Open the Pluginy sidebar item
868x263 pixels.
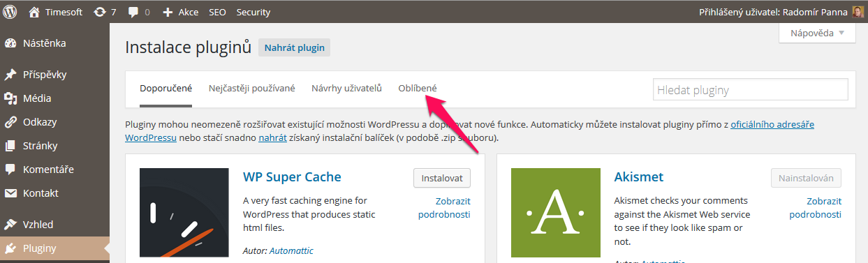[54, 248]
